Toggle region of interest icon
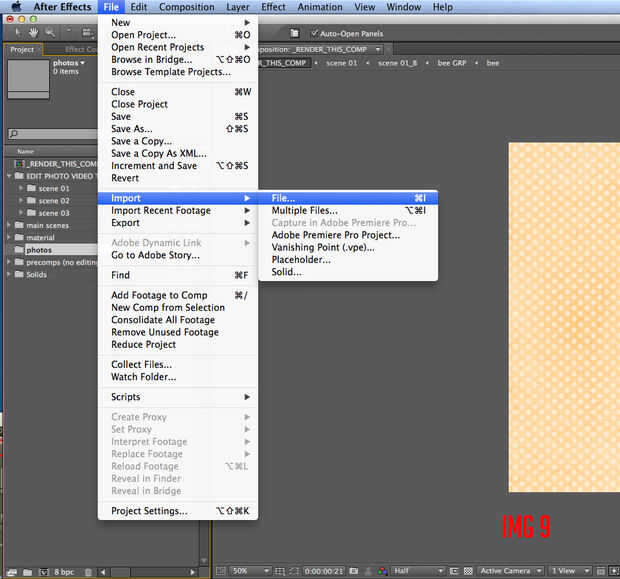This screenshot has height=579, width=620. coord(454,571)
